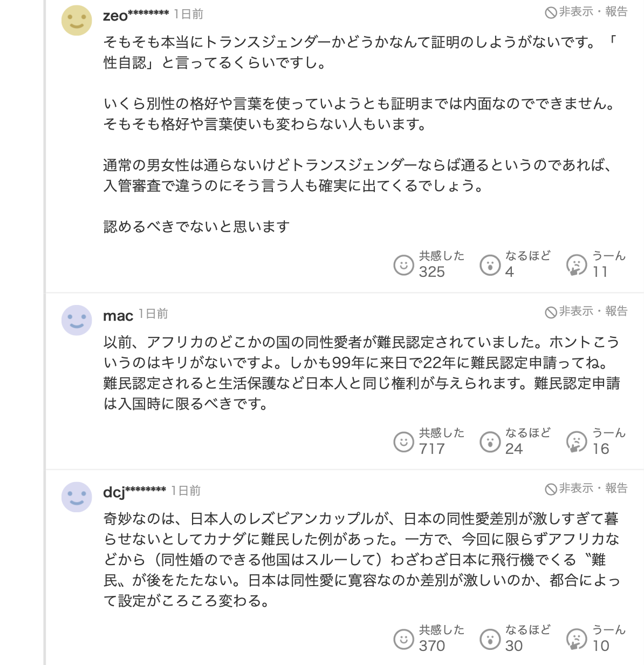644x665 pixels.
Task: Click the 325 共感した count
Action: click(432, 272)
